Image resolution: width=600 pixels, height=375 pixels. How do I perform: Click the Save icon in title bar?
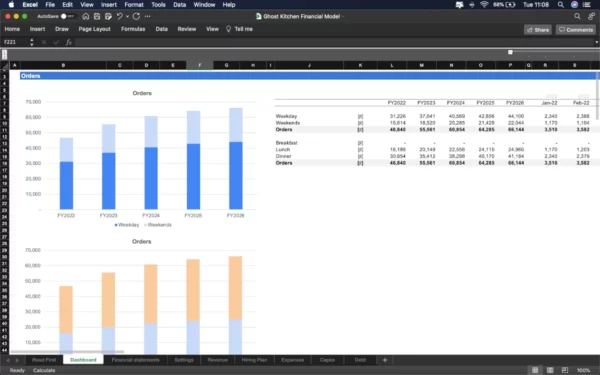(x=97, y=16)
